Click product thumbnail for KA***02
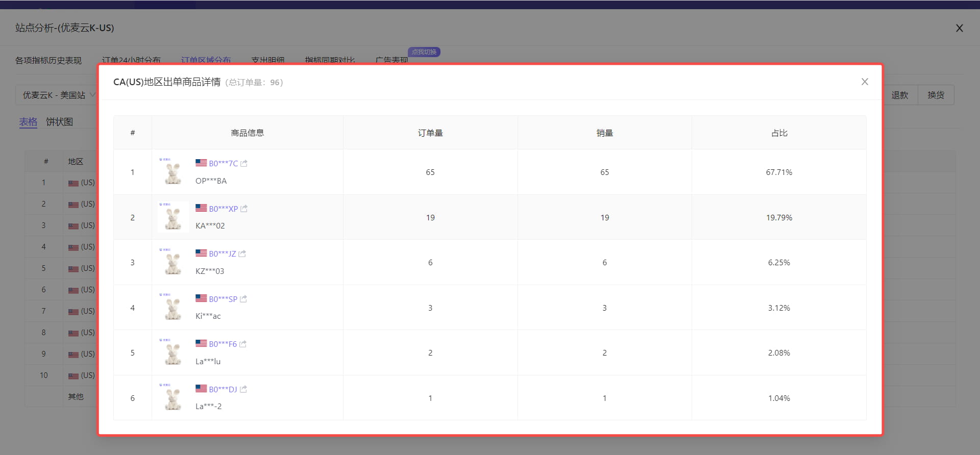 [x=173, y=217]
